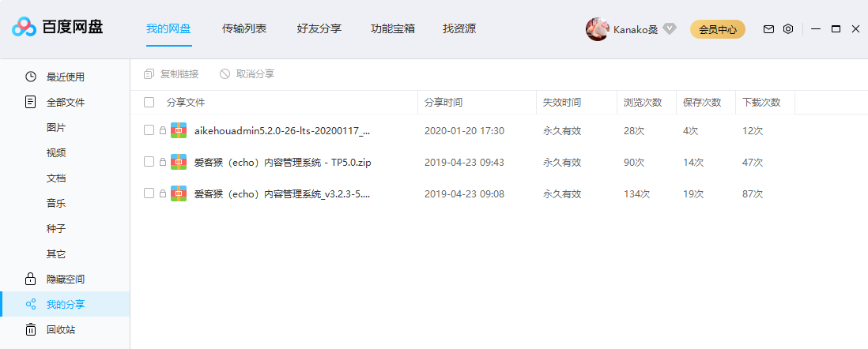
Task: Open 我的分享 in the sidebar
Action: [x=66, y=304]
